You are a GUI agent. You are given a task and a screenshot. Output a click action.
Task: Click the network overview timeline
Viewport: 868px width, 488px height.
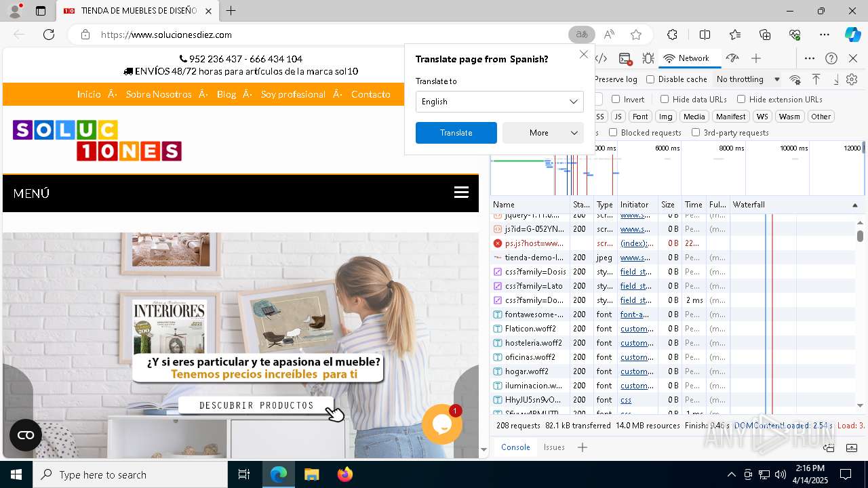tap(677, 168)
